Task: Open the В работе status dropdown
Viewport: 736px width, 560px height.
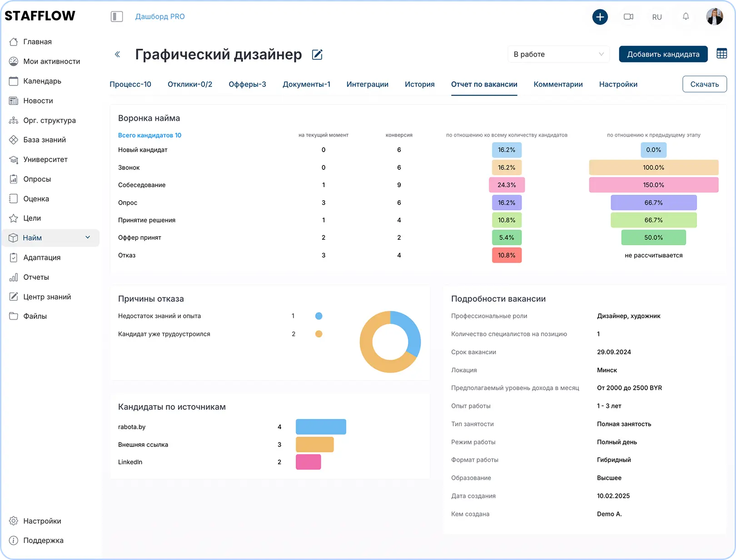Action: tap(558, 54)
